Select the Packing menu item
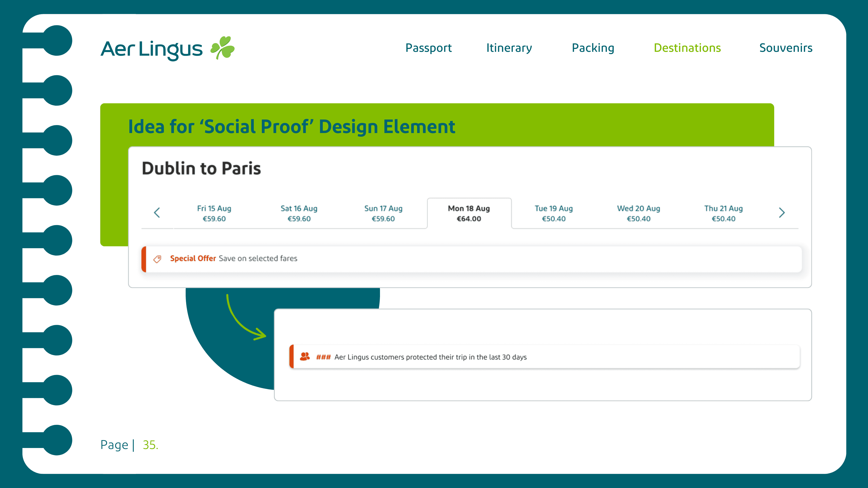This screenshot has height=488, width=868. click(593, 48)
